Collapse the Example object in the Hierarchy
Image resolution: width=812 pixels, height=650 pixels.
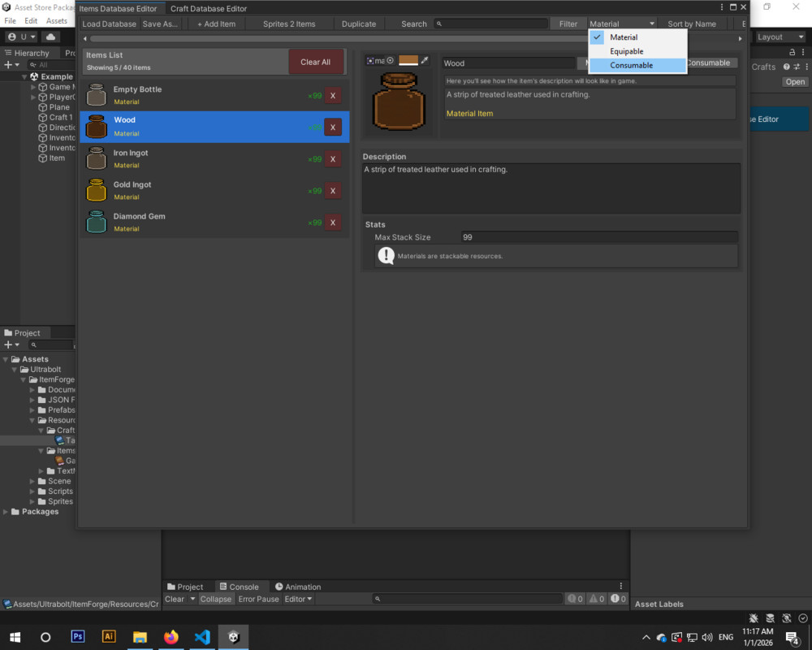(25, 76)
